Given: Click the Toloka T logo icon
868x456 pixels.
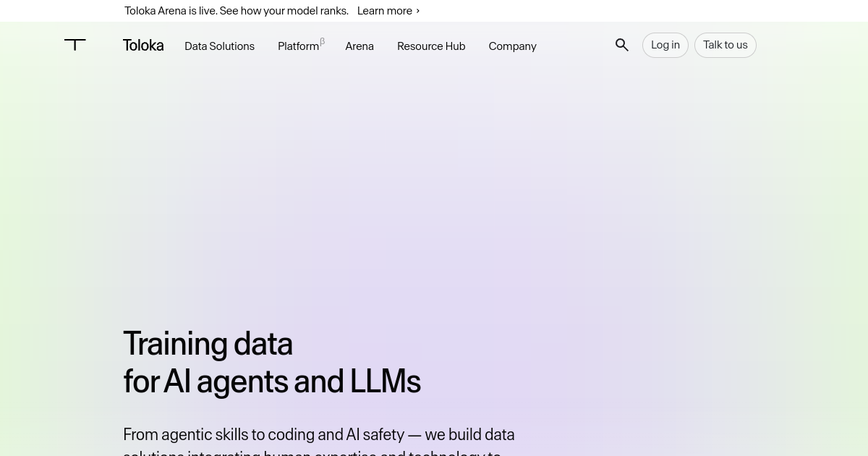Looking at the screenshot, I should coord(75,45).
